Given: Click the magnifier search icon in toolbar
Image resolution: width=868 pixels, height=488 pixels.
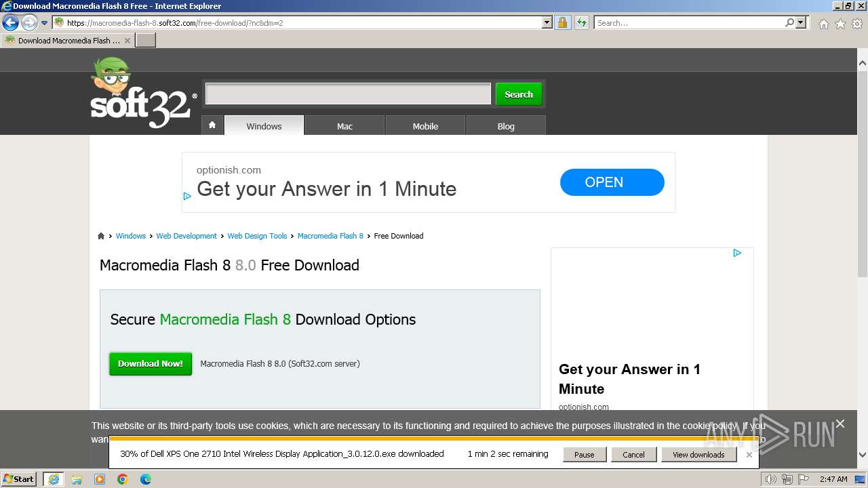Looking at the screenshot, I should click(789, 23).
